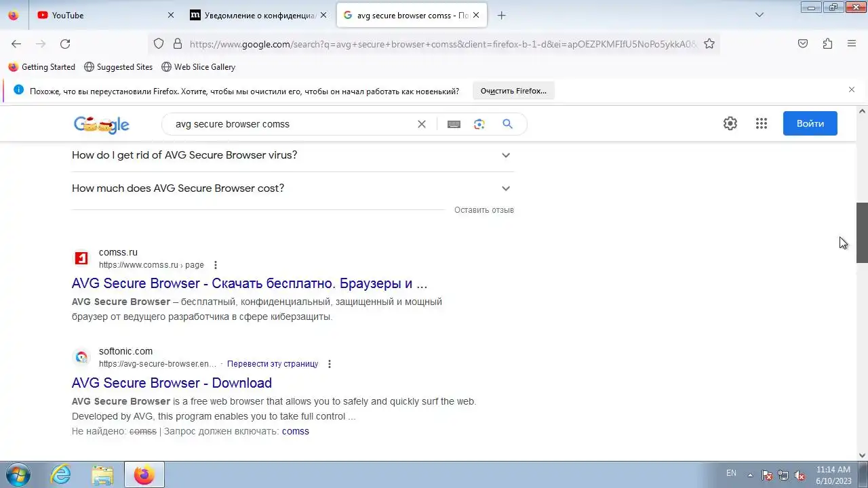The width and height of the screenshot is (868, 488).
Task: Click the Оставить отзыв feedback link
Action: (x=484, y=210)
